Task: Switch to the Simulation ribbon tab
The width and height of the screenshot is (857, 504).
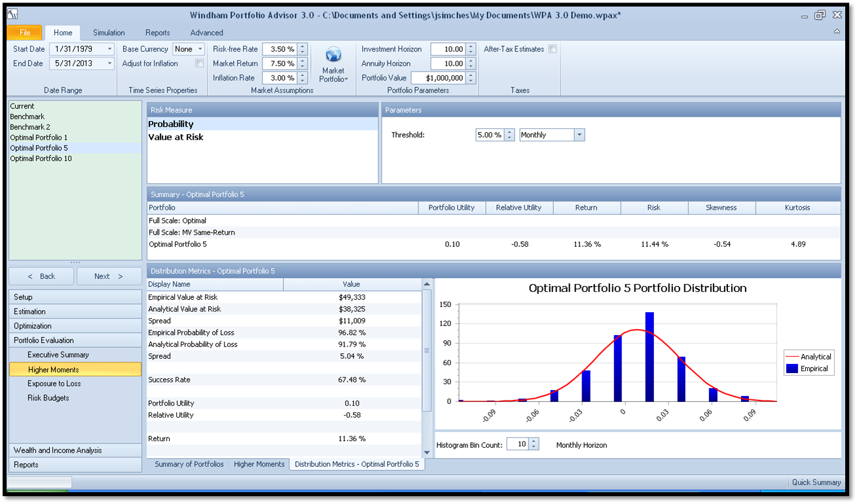Action: click(x=108, y=32)
